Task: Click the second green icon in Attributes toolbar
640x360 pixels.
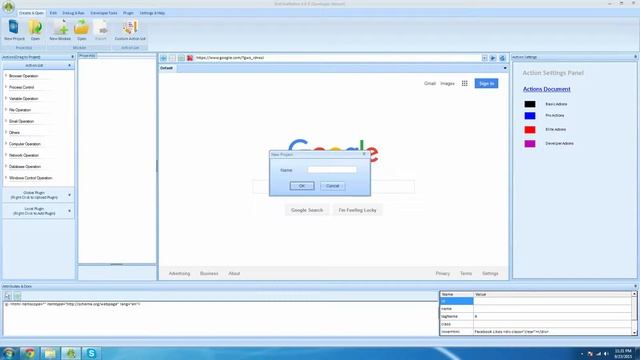Action: coord(17,296)
